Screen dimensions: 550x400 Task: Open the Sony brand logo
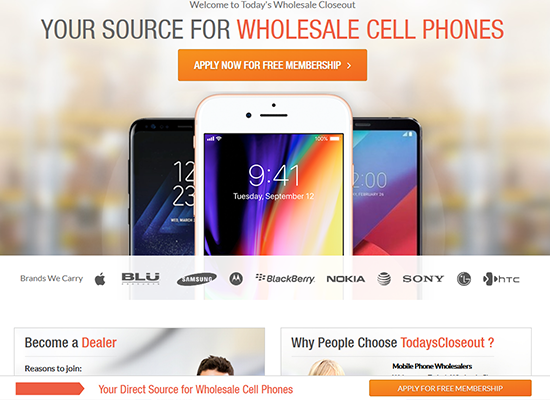pyautogui.click(x=423, y=279)
